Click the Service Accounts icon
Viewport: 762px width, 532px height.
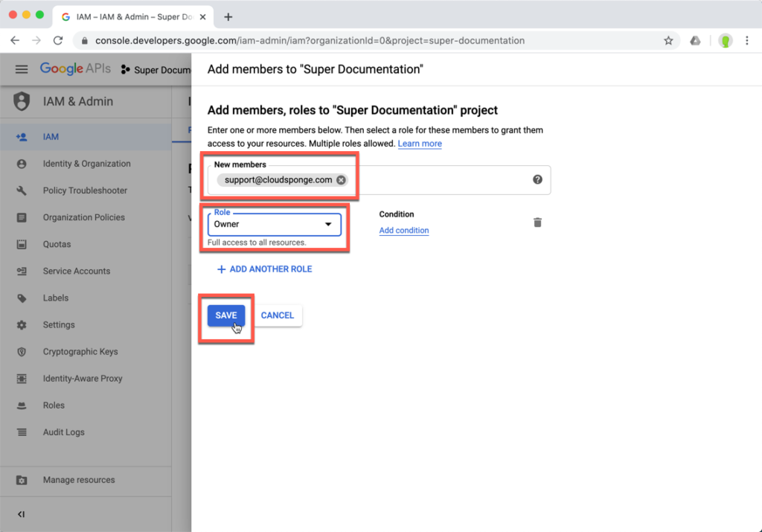pyautogui.click(x=22, y=271)
